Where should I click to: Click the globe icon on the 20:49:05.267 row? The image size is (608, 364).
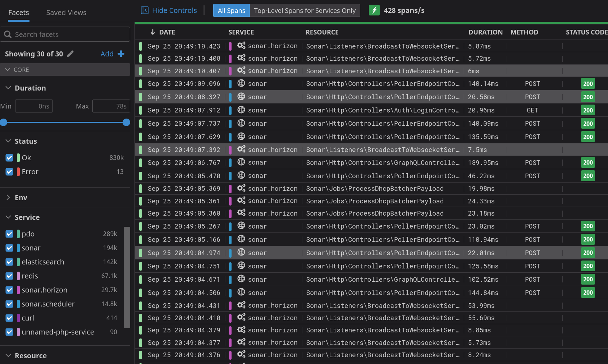pyautogui.click(x=241, y=226)
